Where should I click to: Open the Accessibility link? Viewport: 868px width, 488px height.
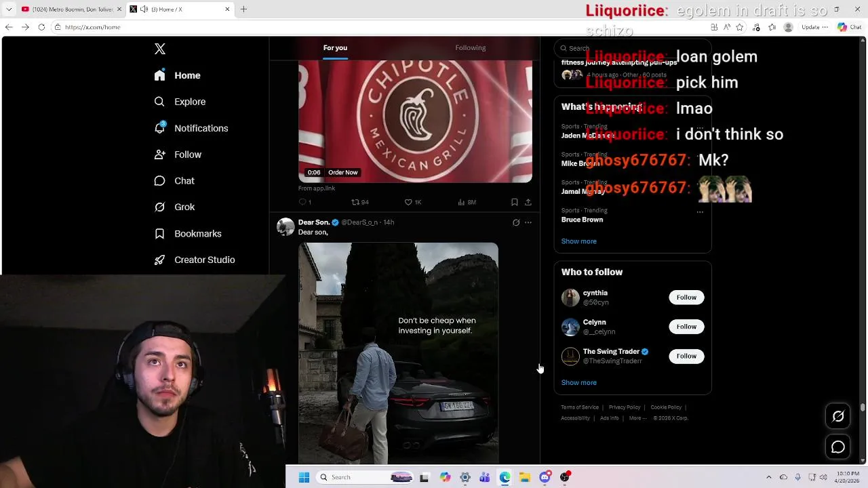coord(575,418)
